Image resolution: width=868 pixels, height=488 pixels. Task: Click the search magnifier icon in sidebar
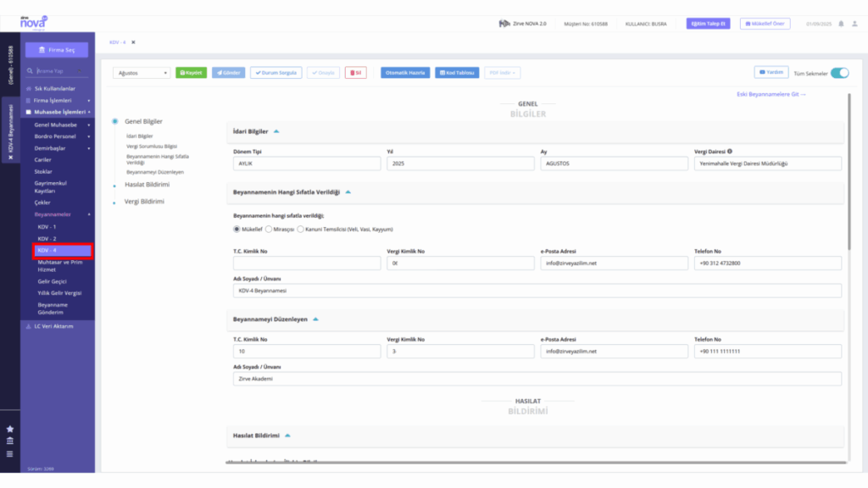point(30,71)
